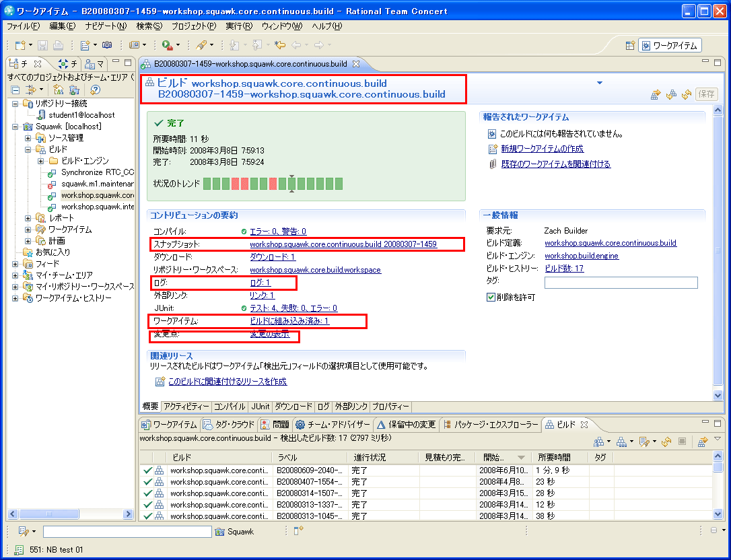
Task: Click the editor vertical scrollbar down arrow
Action: point(718,394)
